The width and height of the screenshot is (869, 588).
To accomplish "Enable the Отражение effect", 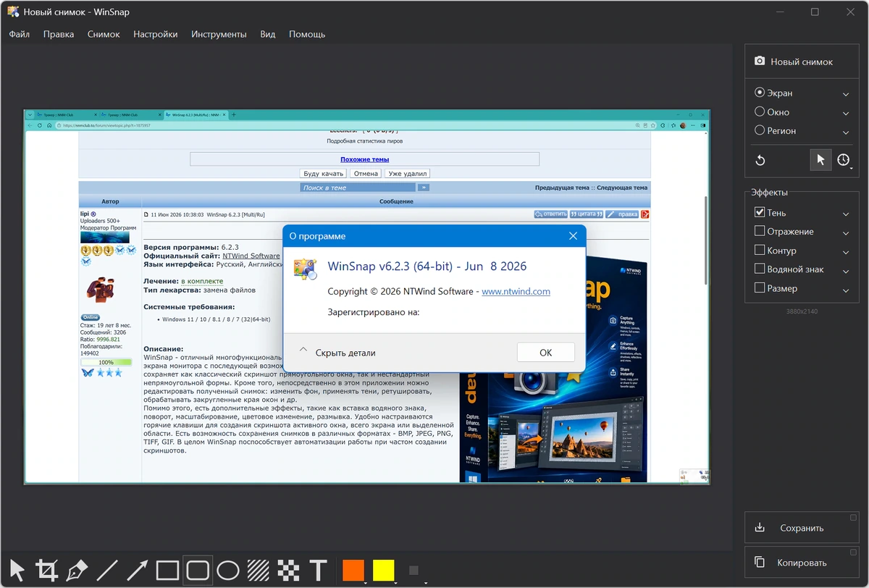I will (x=760, y=232).
